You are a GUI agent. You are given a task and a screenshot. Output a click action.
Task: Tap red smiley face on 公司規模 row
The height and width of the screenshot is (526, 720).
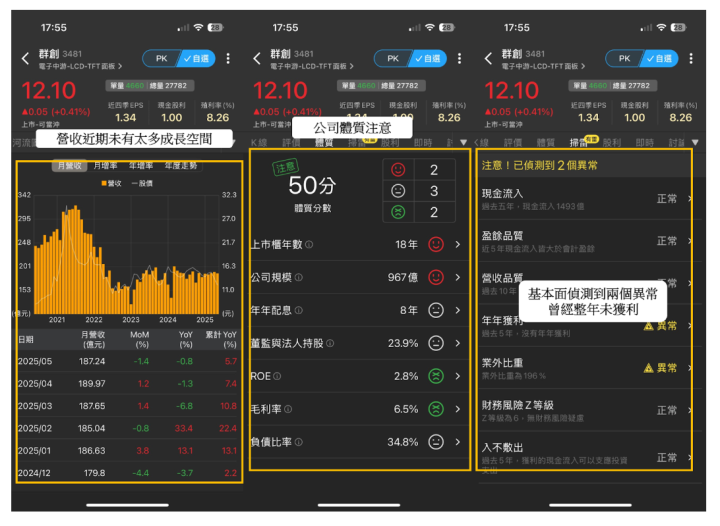click(x=436, y=277)
